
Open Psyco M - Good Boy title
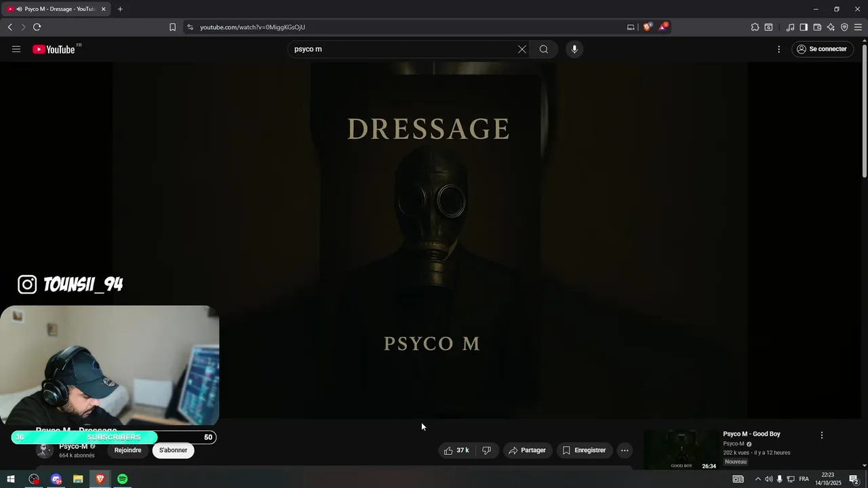click(751, 434)
